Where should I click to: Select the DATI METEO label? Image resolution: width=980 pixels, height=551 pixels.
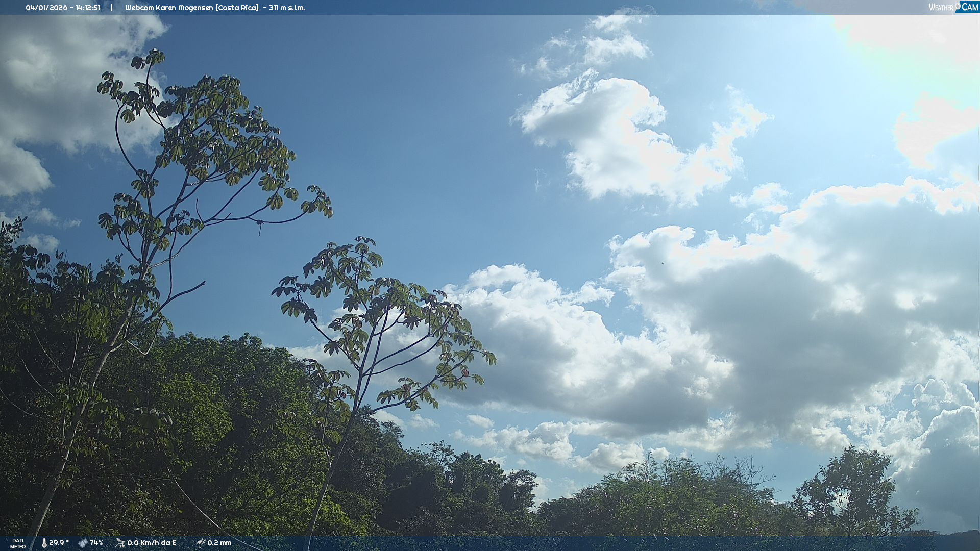tap(18, 543)
